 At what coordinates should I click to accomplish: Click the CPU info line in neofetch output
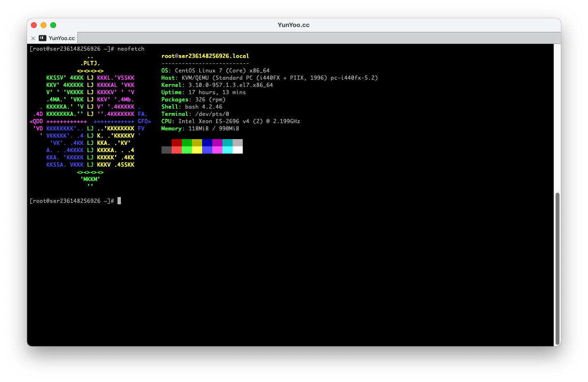point(231,121)
